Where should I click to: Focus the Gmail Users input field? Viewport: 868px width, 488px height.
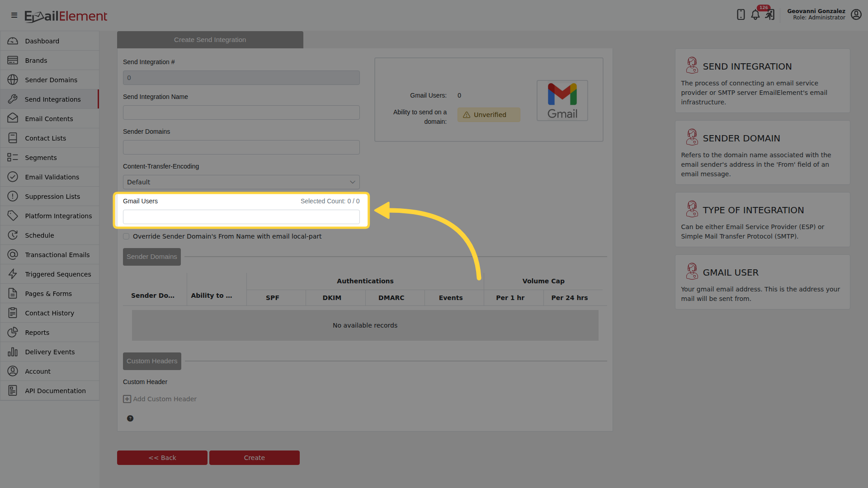(241, 217)
